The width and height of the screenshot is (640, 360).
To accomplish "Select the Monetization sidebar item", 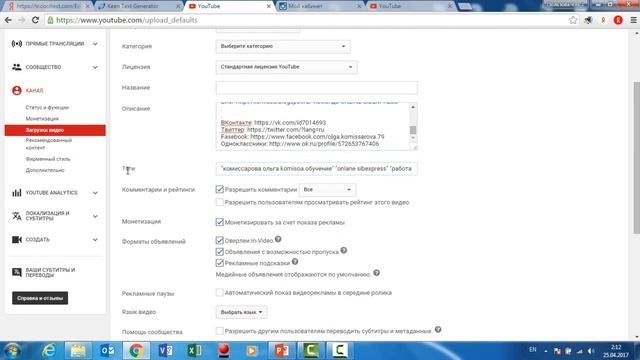I will tap(42, 118).
